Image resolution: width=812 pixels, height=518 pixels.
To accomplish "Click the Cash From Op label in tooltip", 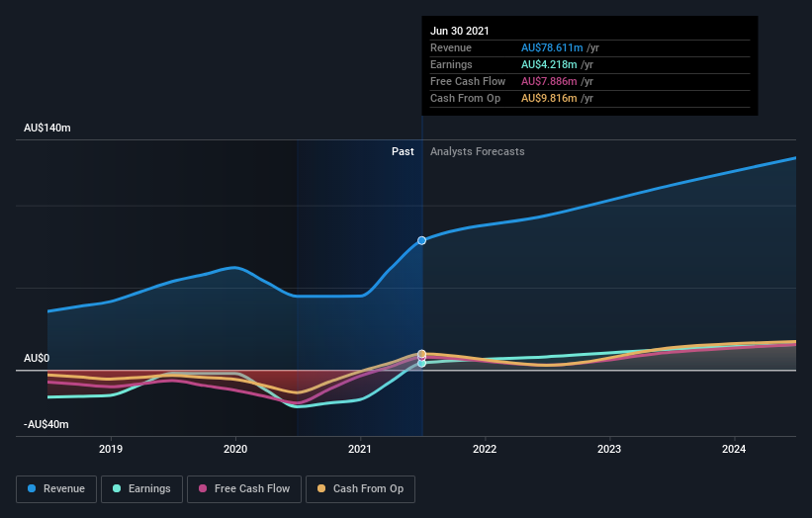I will (x=465, y=98).
